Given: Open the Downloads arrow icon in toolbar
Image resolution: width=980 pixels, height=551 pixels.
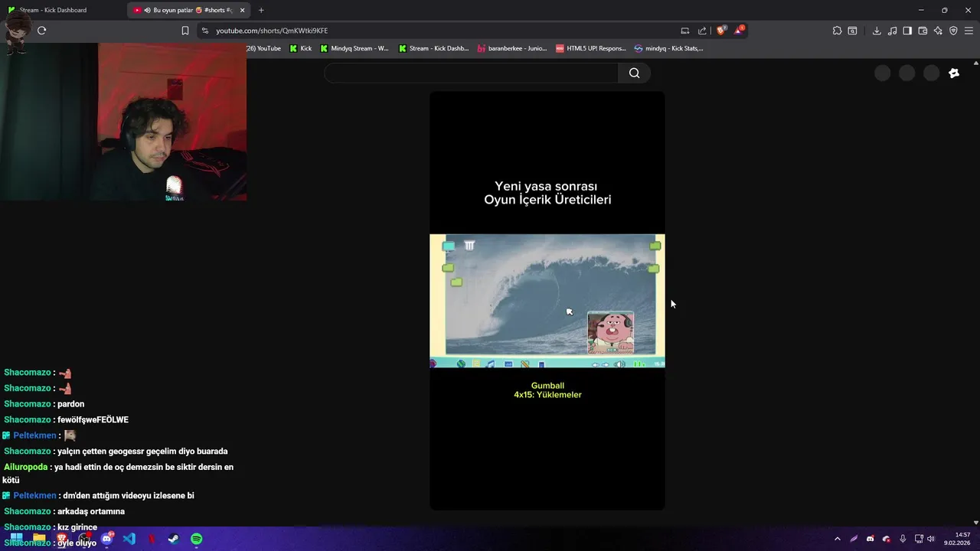Looking at the screenshot, I should tap(877, 31).
